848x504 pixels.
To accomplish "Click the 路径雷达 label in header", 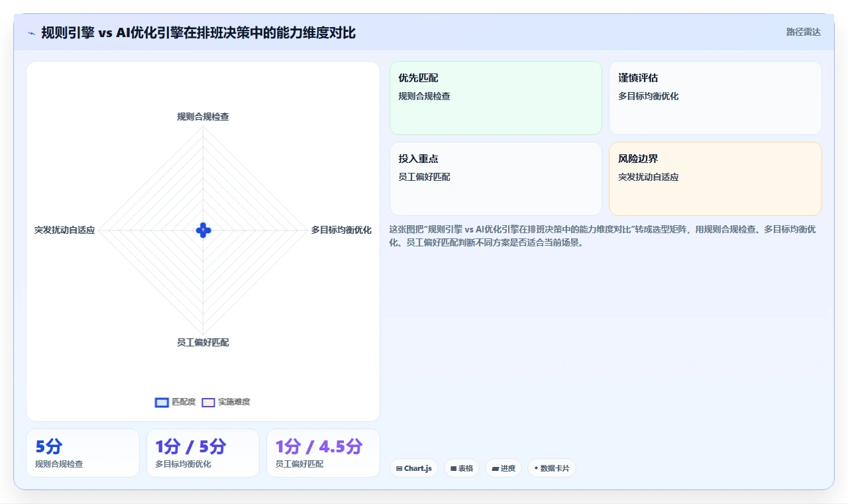I will tap(803, 32).
